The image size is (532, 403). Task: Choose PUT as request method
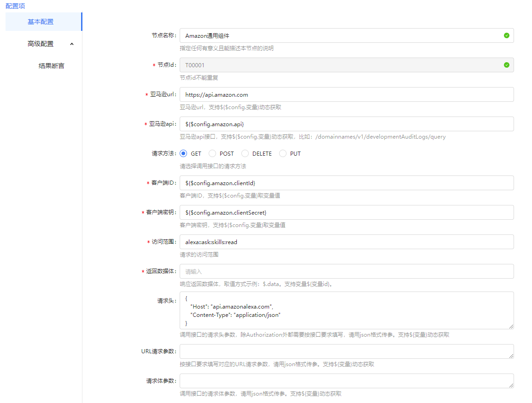283,153
